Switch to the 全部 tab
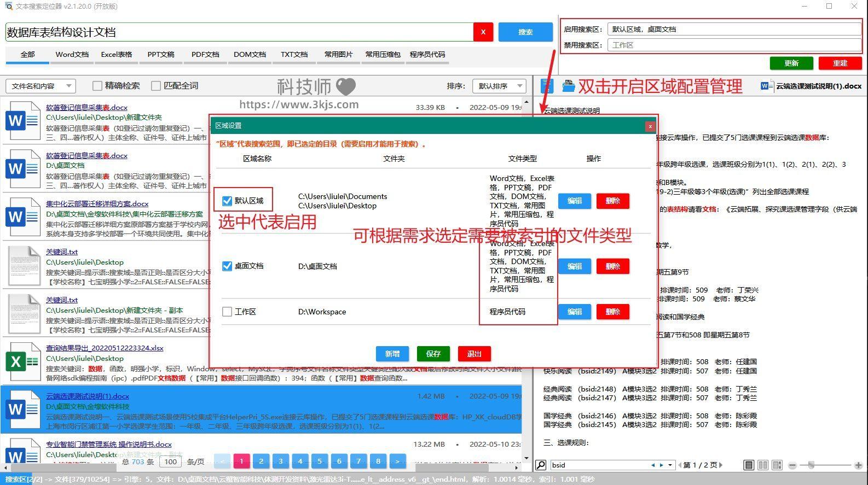The height and width of the screenshot is (485, 868). coord(27,55)
